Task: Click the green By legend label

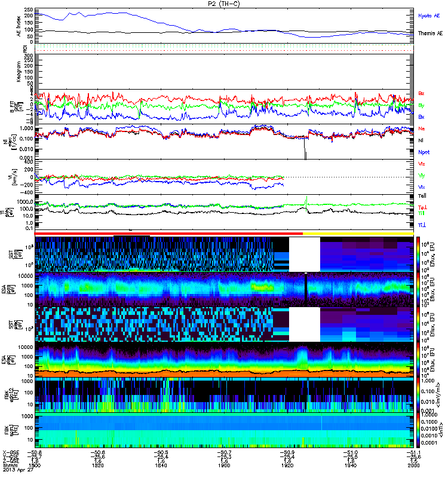Action: pyautogui.click(x=421, y=106)
